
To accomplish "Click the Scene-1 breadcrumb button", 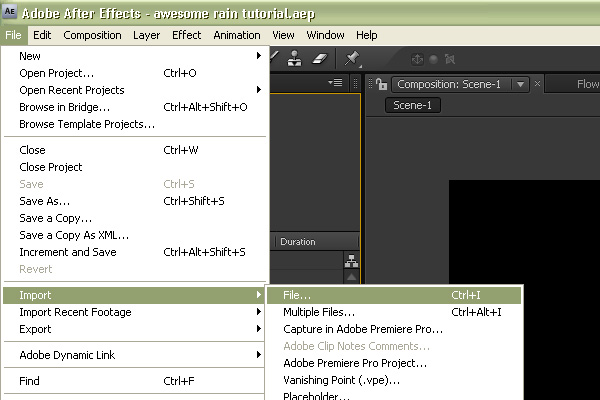I will 412,105.
